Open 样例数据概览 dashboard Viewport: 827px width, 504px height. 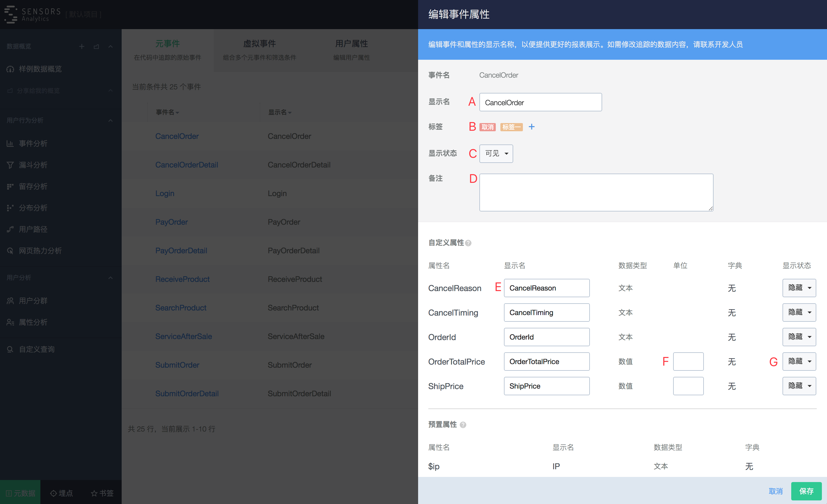coord(40,69)
